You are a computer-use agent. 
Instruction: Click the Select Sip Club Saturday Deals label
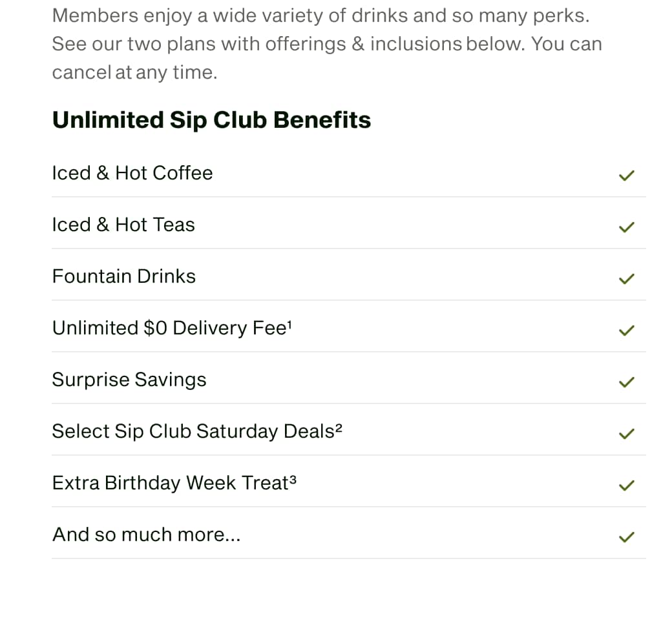(x=193, y=431)
